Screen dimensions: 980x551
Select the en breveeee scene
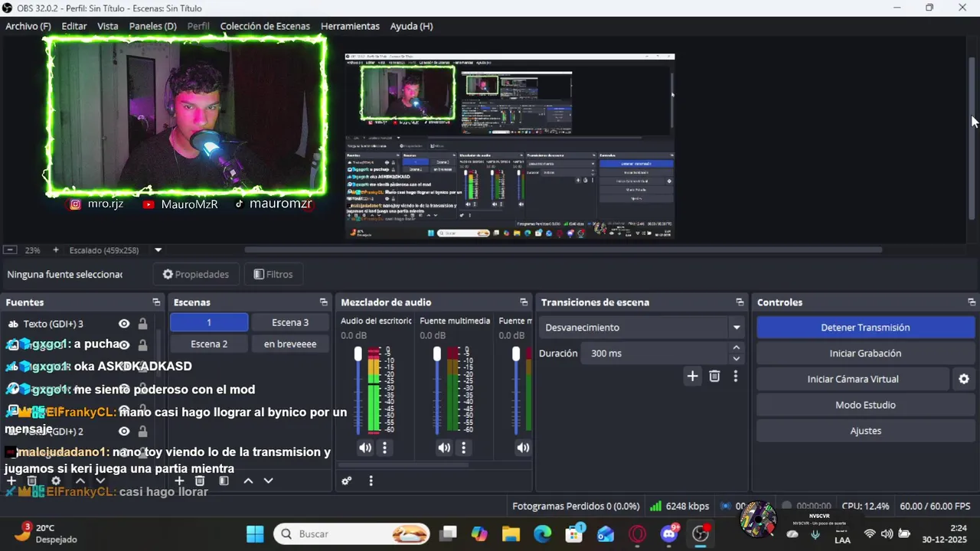click(290, 344)
